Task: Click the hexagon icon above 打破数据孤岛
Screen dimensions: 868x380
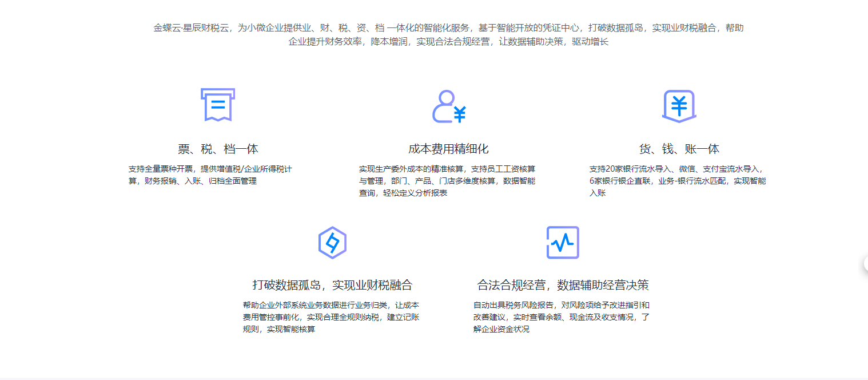Action: point(332,243)
